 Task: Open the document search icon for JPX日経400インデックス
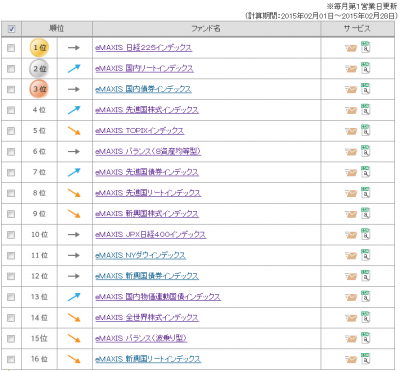(366, 234)
